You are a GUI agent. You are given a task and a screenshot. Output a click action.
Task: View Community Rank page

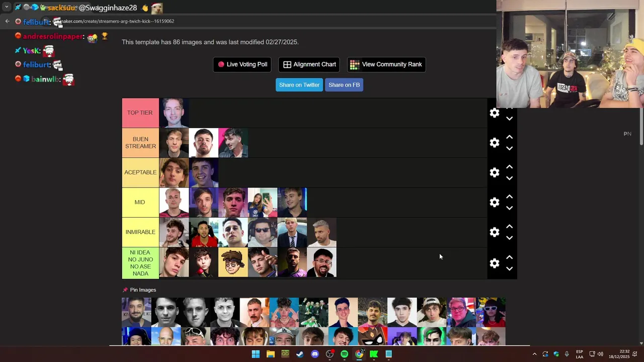386,64
